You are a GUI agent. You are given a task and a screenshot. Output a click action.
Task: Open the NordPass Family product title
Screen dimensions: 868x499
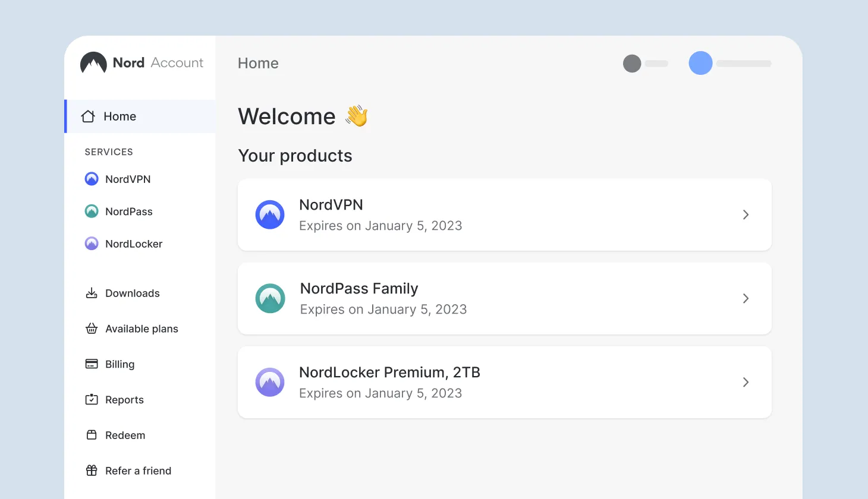pos(359,289)
